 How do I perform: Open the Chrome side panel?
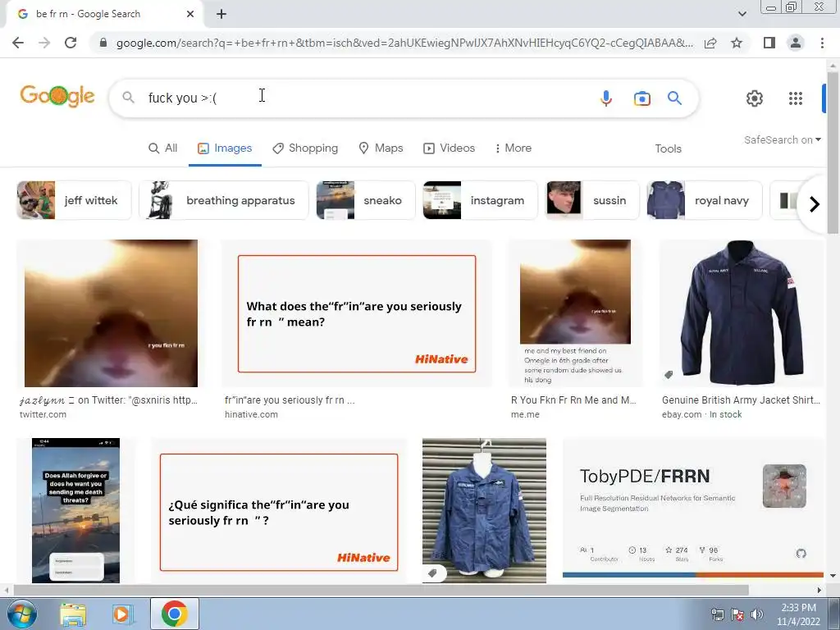pos(769,43)
